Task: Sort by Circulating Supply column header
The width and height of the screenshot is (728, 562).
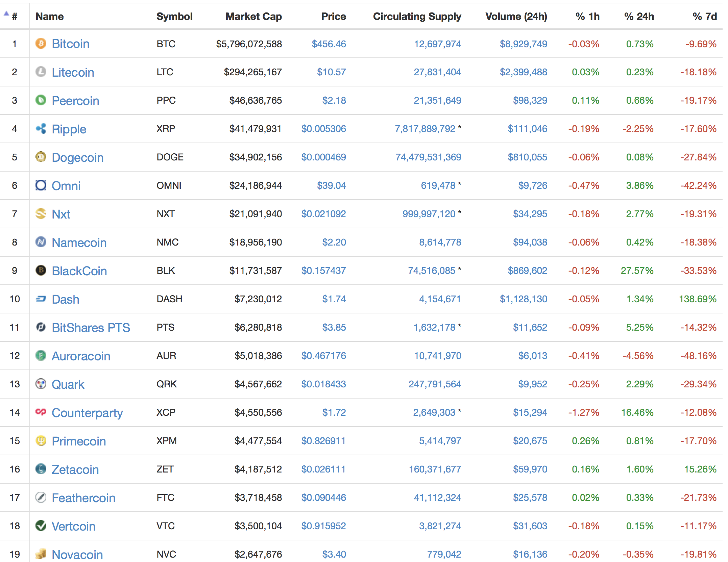Action: tap(417, 17)
